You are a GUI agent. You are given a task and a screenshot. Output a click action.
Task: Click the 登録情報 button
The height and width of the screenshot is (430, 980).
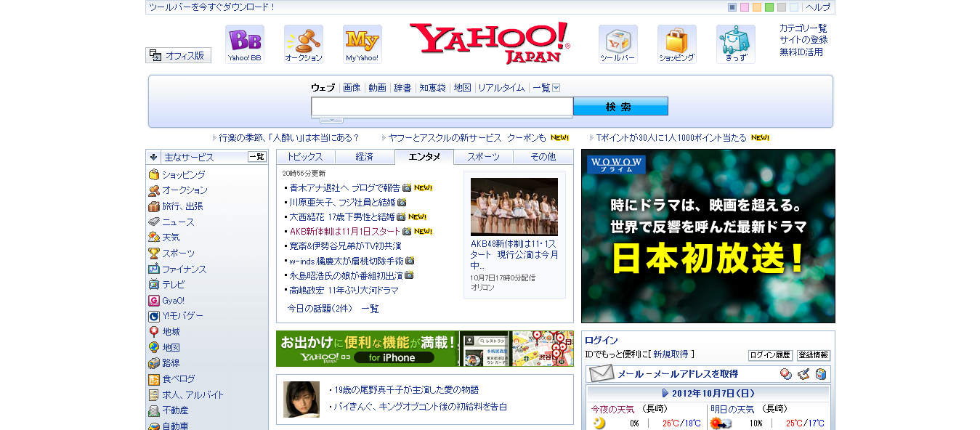click(814, 355)
